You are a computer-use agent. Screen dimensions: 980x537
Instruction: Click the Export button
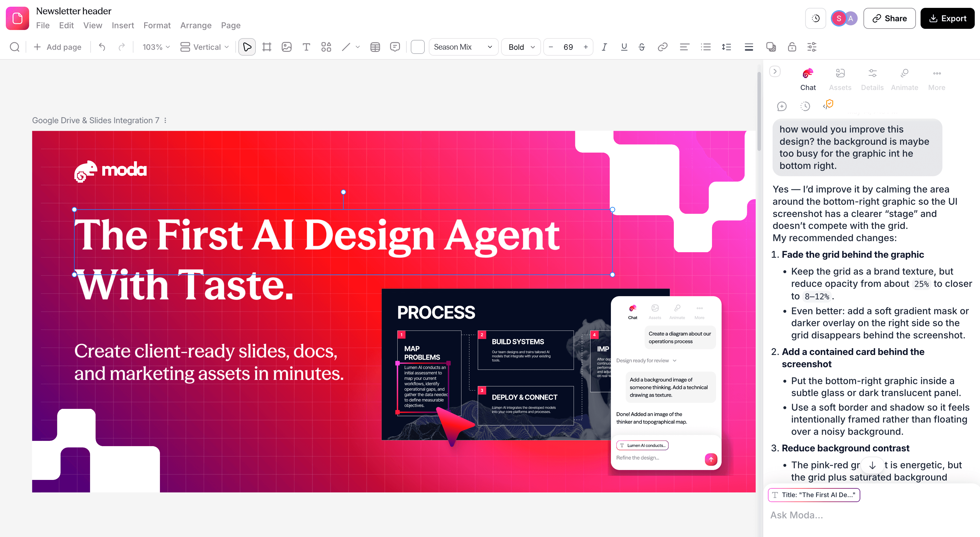tap(947, 18)
